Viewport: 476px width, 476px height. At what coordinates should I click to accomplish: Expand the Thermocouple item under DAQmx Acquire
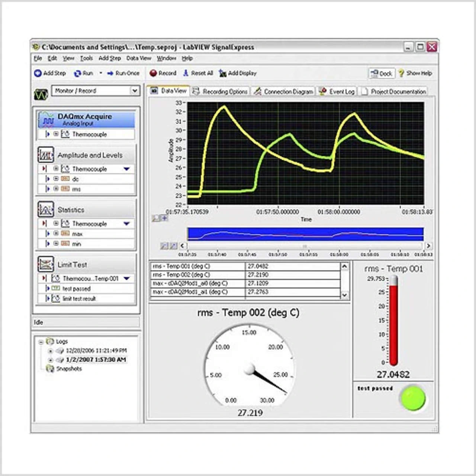tap(56, 134)
